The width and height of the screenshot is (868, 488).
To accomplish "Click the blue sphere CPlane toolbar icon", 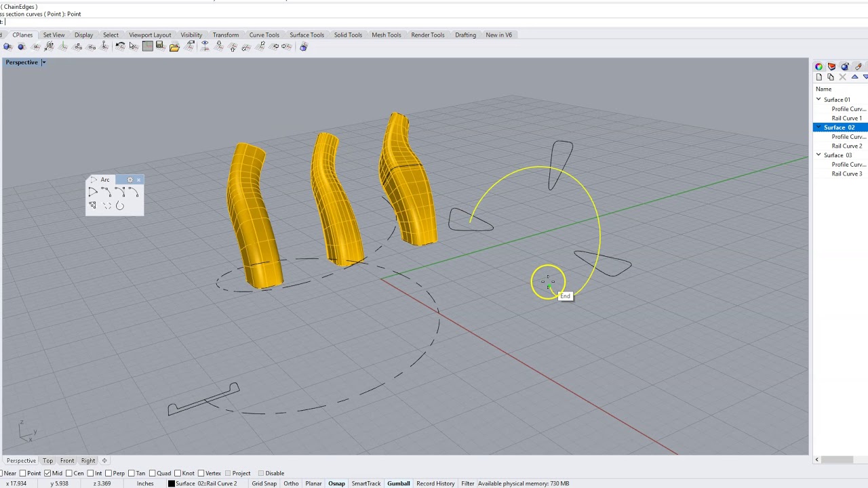I will click(x=22, y=46).
